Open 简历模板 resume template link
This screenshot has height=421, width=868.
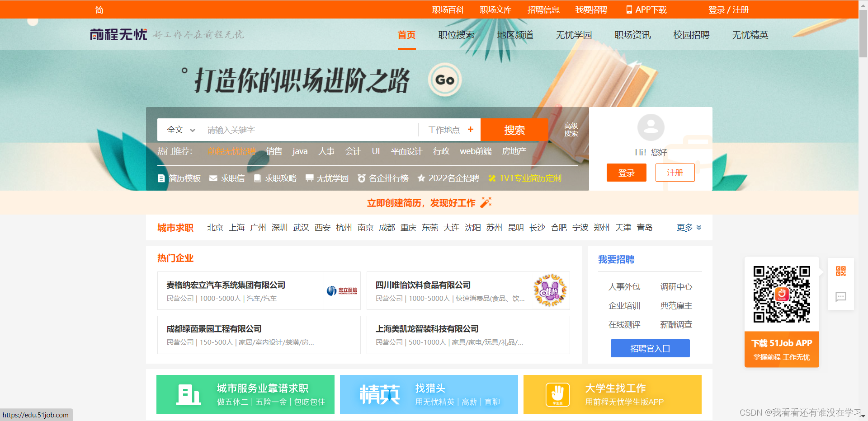(x=179, y=178)
